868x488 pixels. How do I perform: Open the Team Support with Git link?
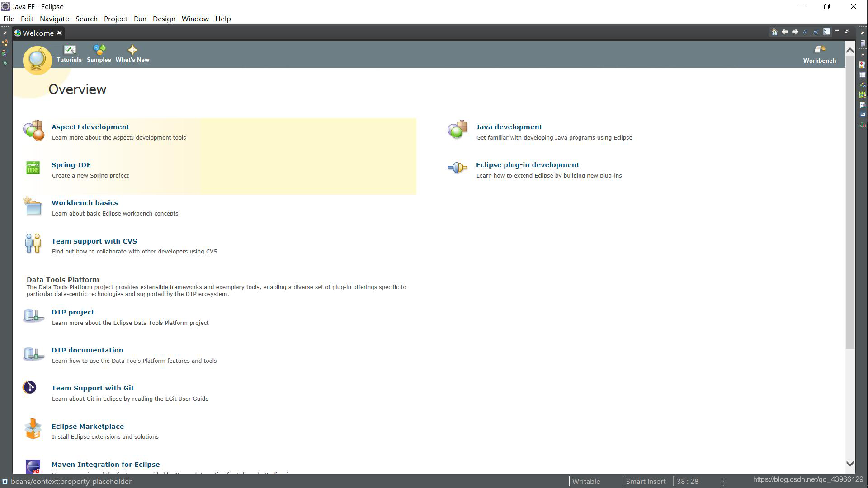point(93,388)
